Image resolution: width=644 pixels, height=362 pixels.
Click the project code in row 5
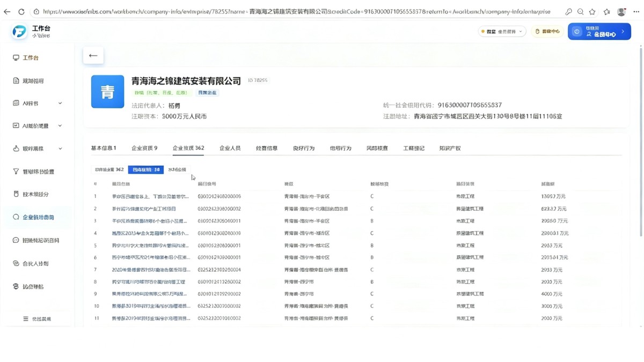pyautogui.click(x=219, y=245)
